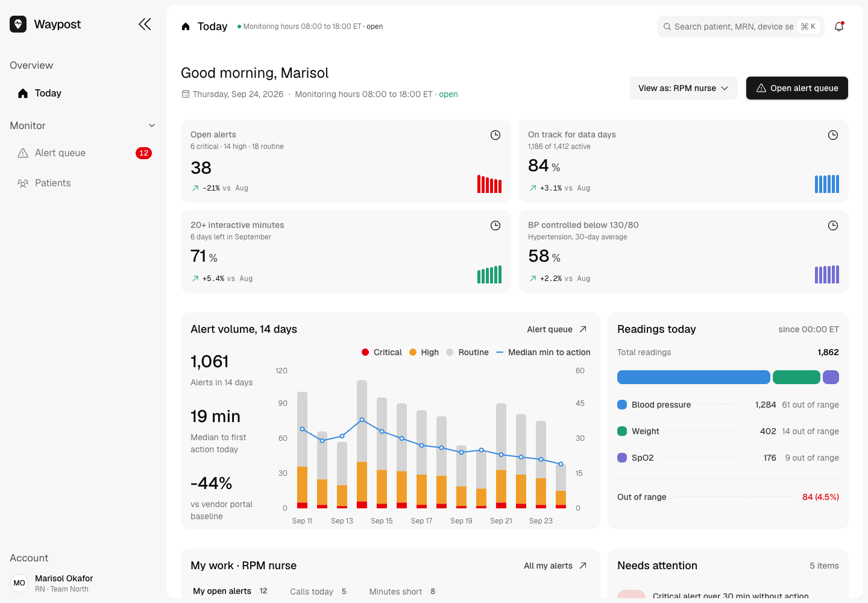Select the My open alerts tab
Viewport: 868px width, 603px height.
point(230,592)
